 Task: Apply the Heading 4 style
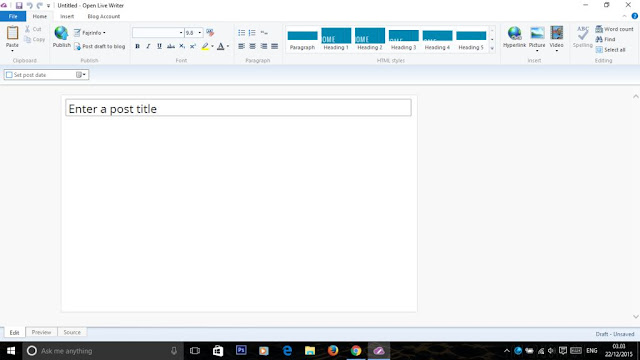pos(437,39)
